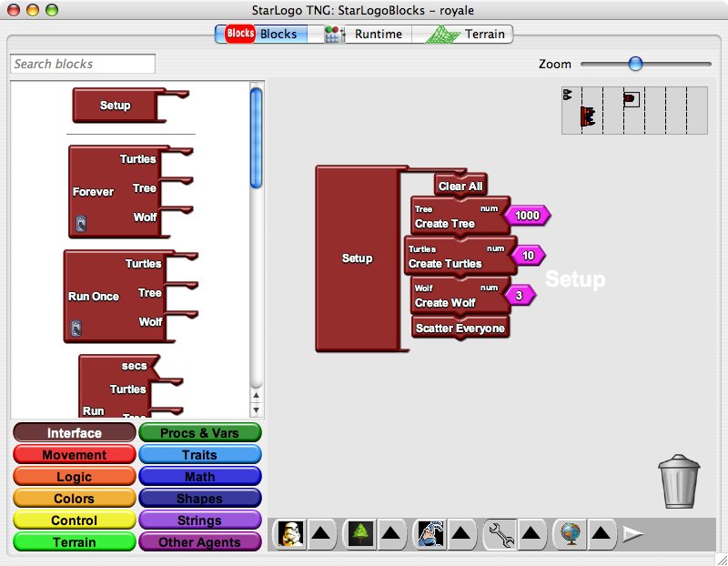The height and width of the screenshot is (566, 728).
Task: Select the Create Wolf block
Action: click(x=460, y=296)
